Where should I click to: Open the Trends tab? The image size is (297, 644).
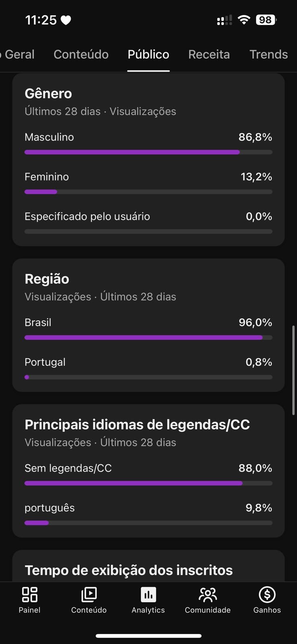pyautogui.click(x=269, y=54)
